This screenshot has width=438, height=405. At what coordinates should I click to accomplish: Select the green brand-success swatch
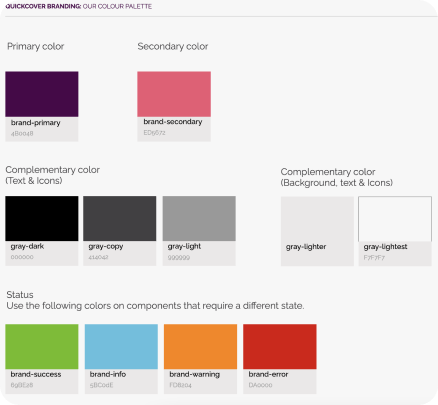42,347
